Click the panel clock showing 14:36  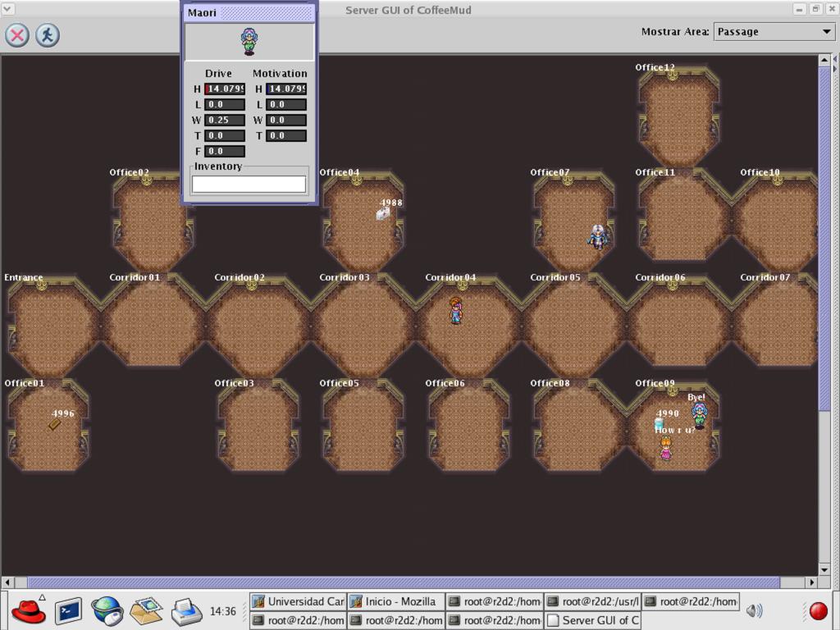(x=223, y=611)
